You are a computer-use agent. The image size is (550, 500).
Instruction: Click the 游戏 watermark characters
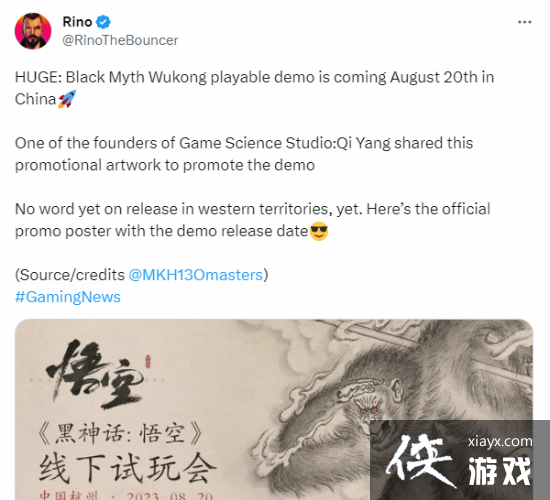(499, 472)
